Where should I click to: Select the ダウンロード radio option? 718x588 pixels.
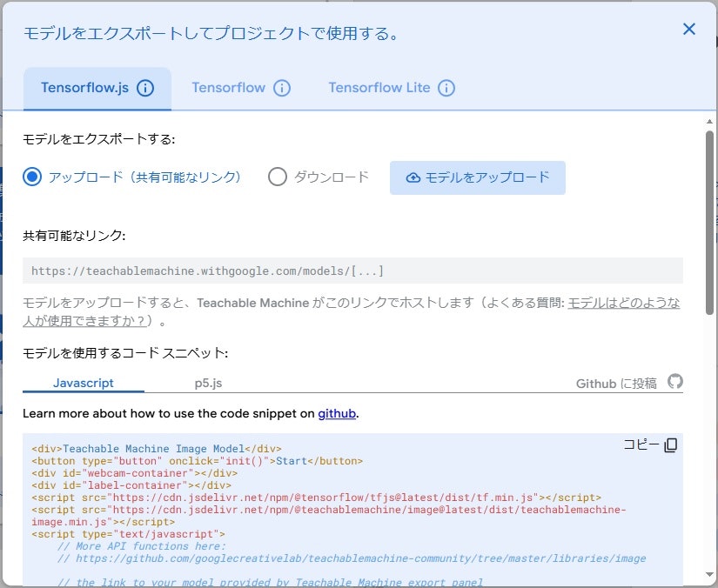[x=278, y=177]
